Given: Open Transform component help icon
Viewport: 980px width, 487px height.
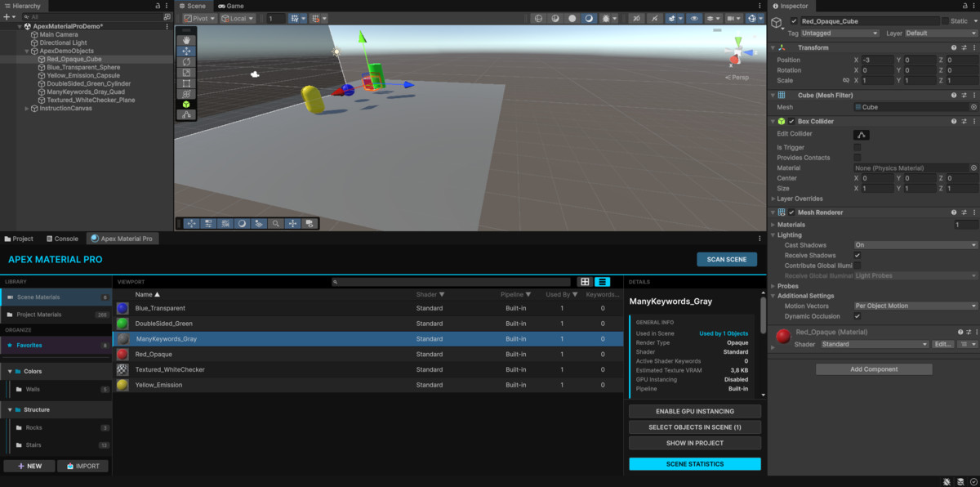Looking at the screenshot, I should point(953,47).
